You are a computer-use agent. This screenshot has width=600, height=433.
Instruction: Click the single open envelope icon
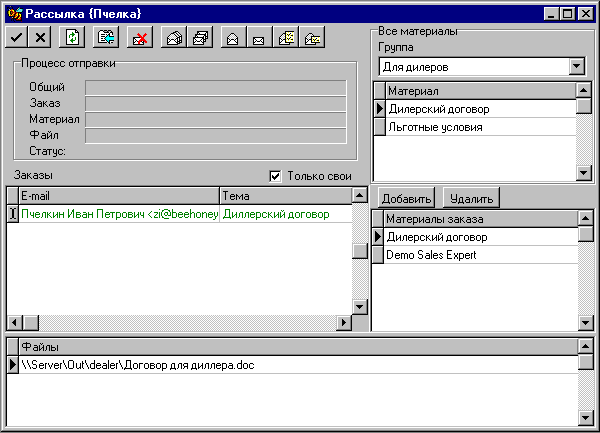(x=234, y=37)
